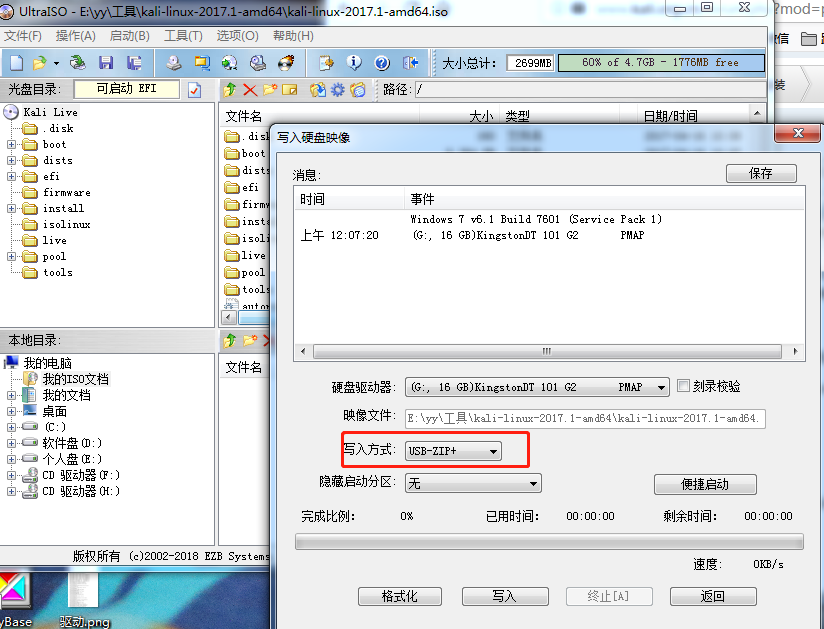The height and width of the screenshot is (629, 824).
Task: Click the Rename icon in image toolbar
Action: tap(290, 90)
